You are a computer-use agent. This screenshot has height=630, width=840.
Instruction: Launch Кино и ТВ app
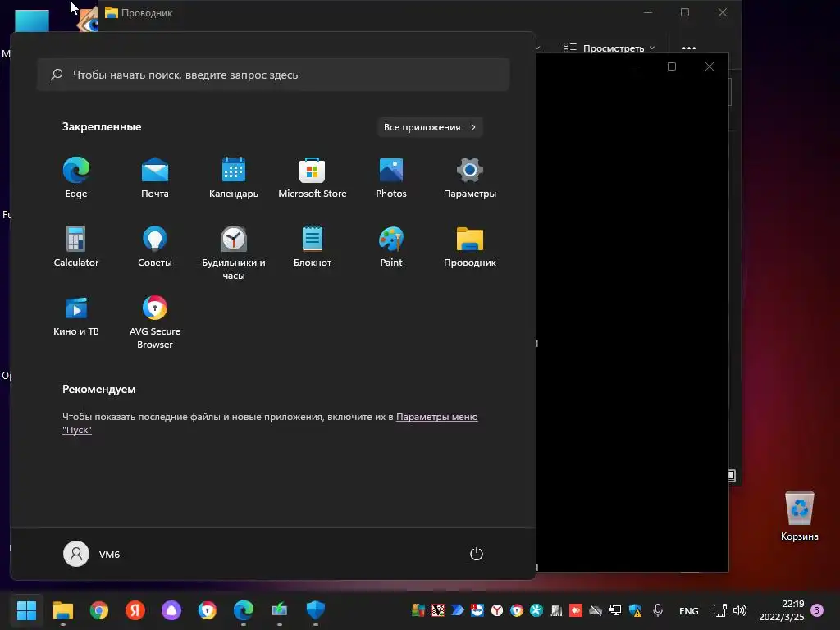[x=76, y=316]
